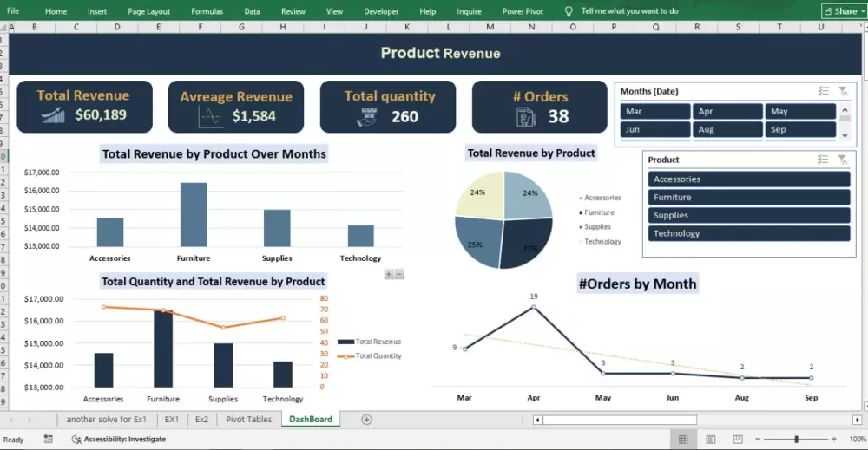Switch to the Pivot Tables sheet
This screenshot has height=450, width=868.
[x=248, y=419]
